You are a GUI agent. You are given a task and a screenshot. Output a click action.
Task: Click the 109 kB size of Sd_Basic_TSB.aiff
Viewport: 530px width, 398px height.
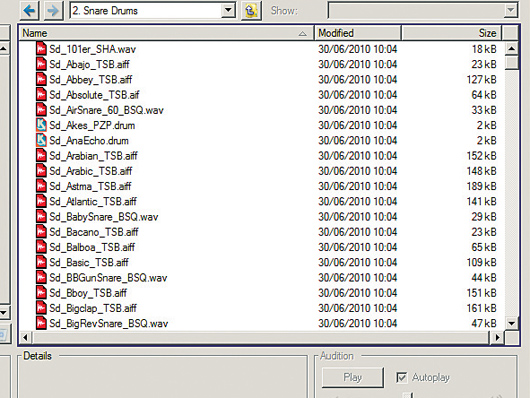[x=481, y=262]
